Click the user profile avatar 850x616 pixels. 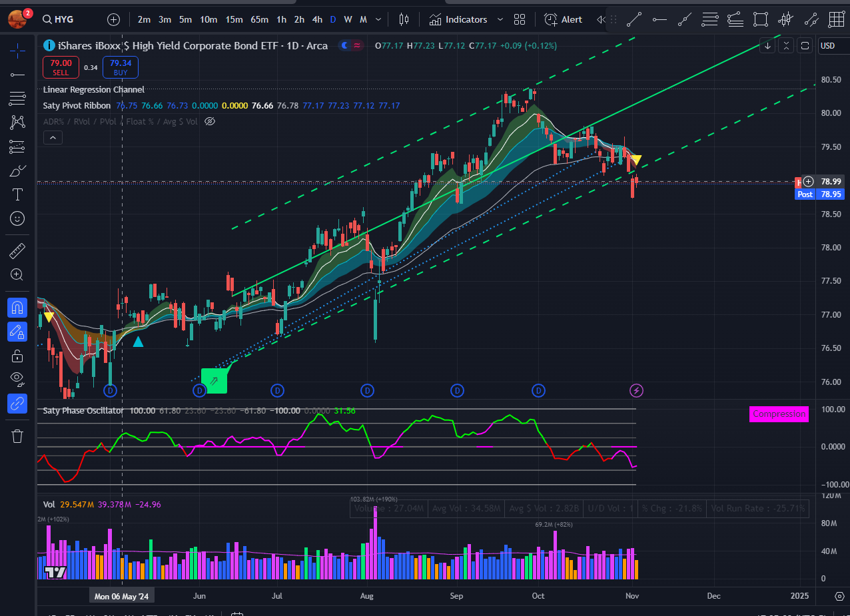click(x=18, y=19)
